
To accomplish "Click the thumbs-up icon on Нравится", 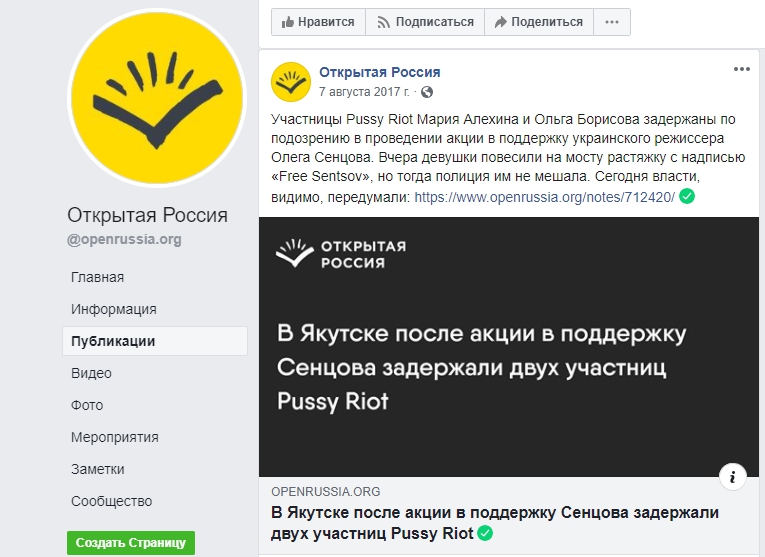I will (x=288, y=22).
